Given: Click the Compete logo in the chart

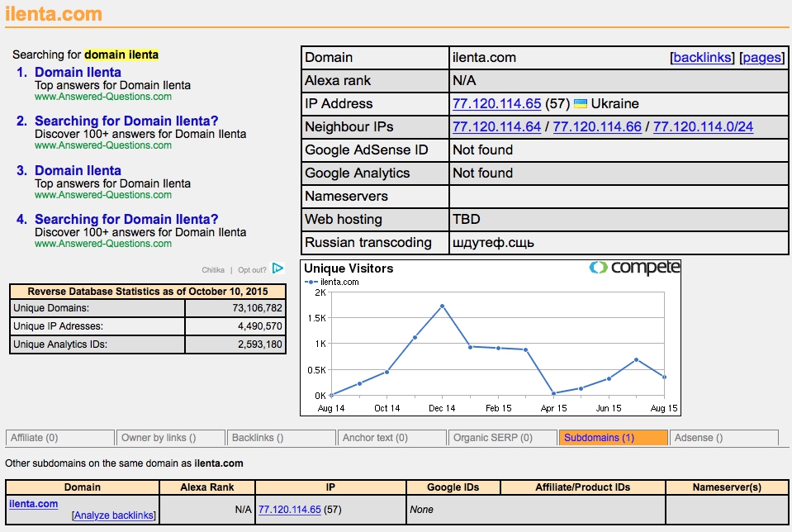Looking at the screenshot, I should pyautogui.click(x=634, y=268).
